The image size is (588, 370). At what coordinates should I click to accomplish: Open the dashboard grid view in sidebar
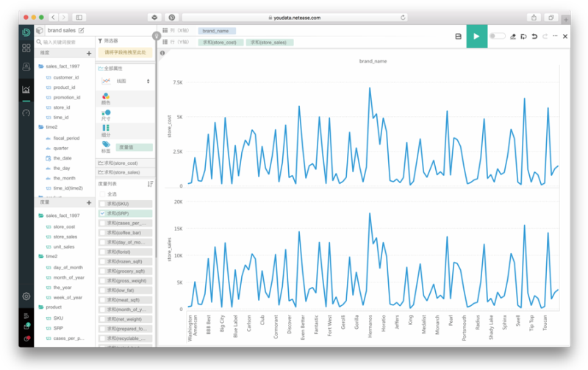click(26, 48)
